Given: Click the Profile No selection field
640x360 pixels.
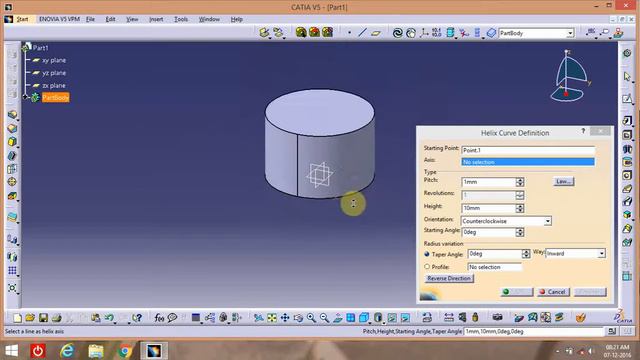Looking at the screenshot, I should tap(494, 267).
